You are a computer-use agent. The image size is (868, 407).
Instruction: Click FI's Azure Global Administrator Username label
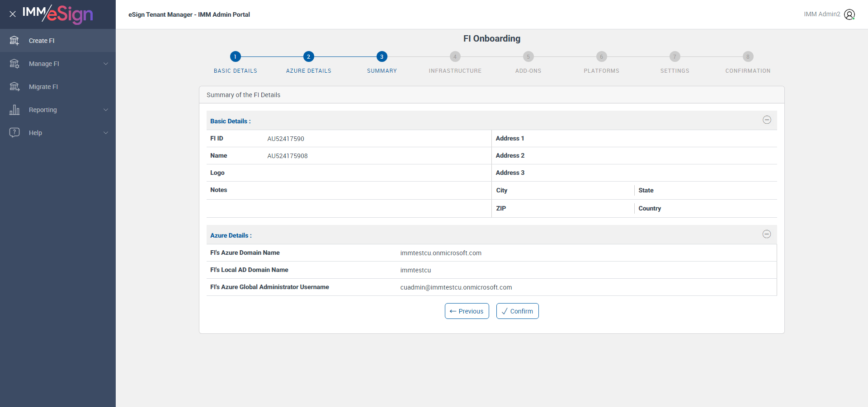point(269,287)
